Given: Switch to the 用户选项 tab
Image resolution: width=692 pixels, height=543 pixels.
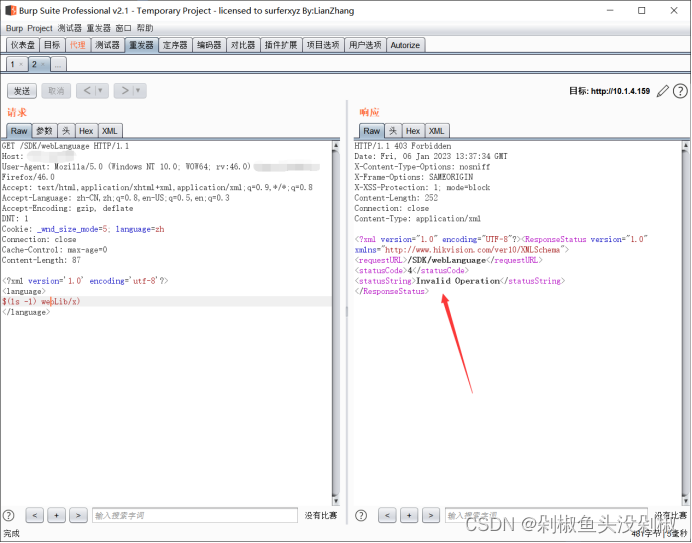Looking at the screenshot, I should tap(365, 45).
